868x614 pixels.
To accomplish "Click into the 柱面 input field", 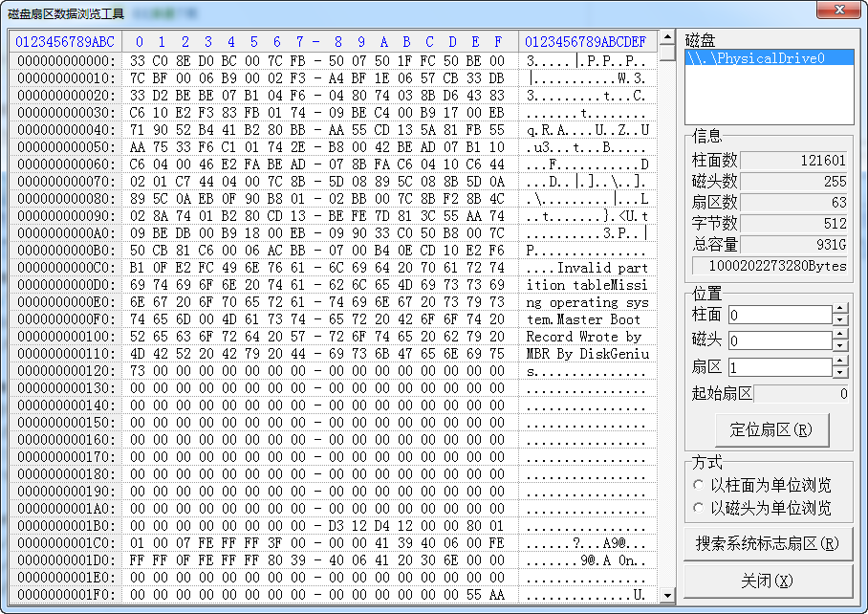I will tap(778, 315).
